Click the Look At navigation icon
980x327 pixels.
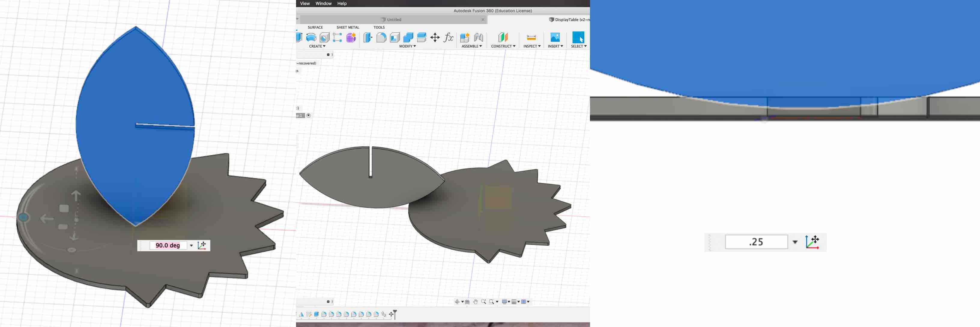pos(467,301)
